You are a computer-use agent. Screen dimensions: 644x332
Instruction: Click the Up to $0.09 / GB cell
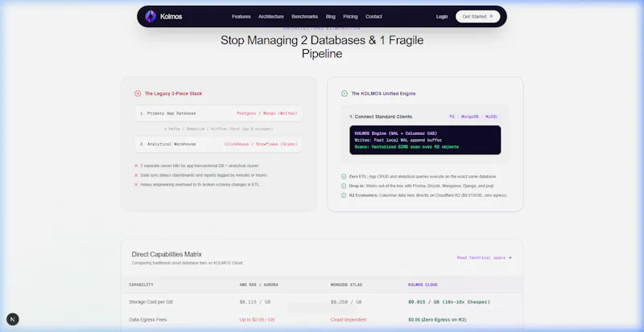coord(257,320)
